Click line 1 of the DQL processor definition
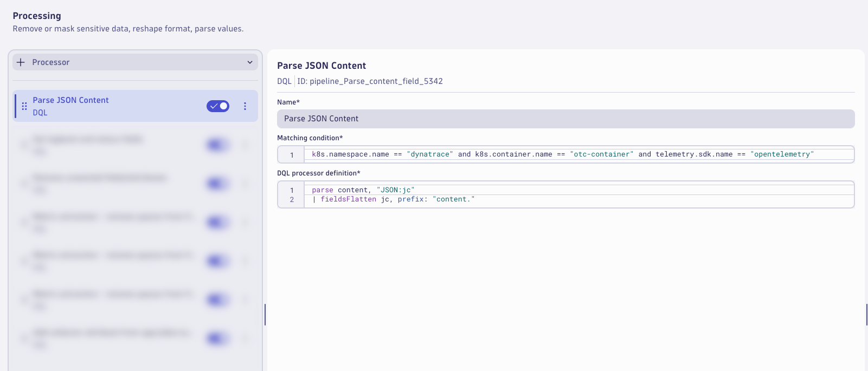The image size is (868, 371). (578, 190)
